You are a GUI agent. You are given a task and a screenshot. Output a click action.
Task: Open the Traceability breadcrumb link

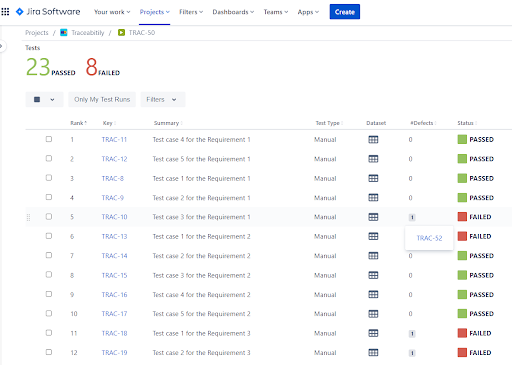tap(88, 33)
